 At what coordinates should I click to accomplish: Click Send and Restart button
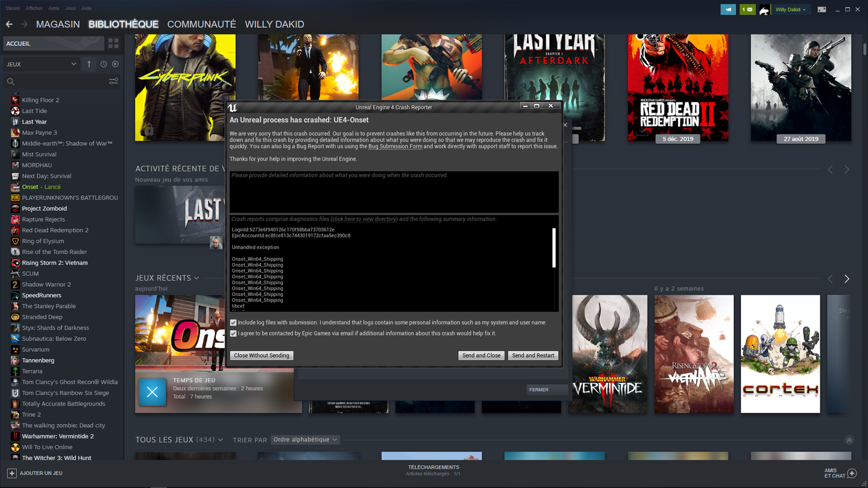(x=533, y=355)
